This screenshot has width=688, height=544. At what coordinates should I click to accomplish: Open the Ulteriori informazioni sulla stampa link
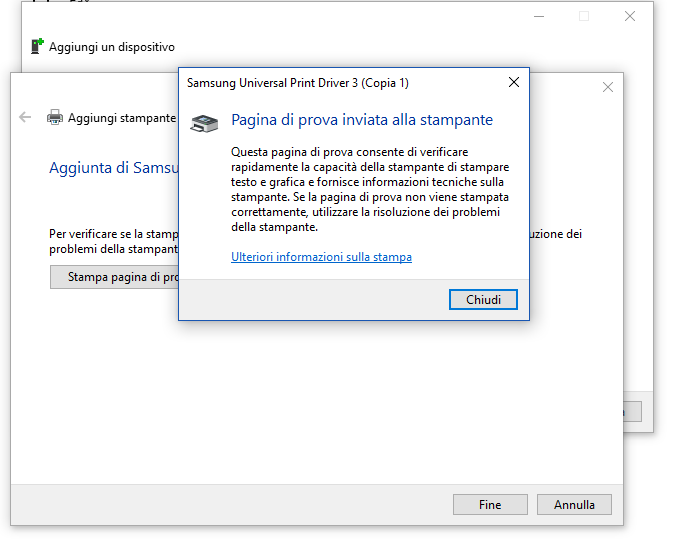pyautogui.click(x=321, y=257)
